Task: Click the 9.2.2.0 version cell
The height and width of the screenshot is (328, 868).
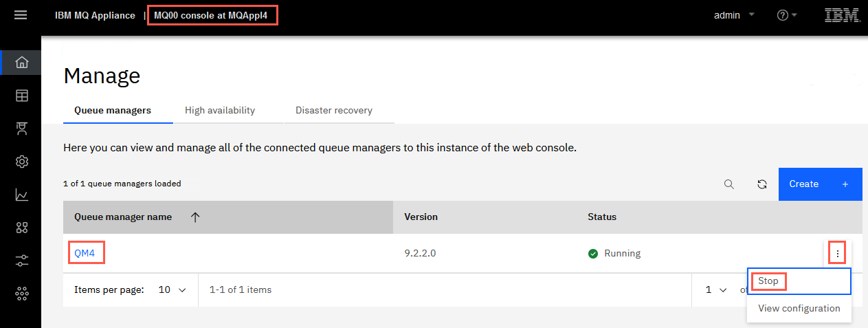Action: (420, 253)
